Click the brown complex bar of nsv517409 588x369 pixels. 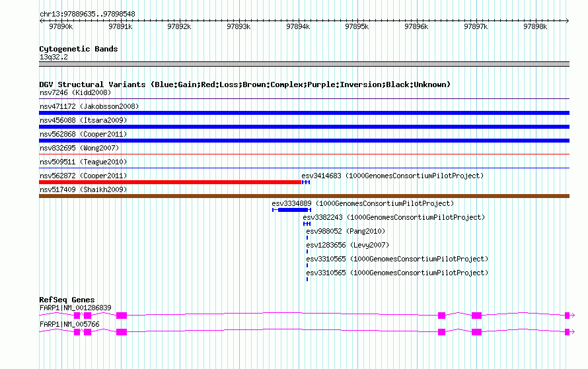coord(304,196)
